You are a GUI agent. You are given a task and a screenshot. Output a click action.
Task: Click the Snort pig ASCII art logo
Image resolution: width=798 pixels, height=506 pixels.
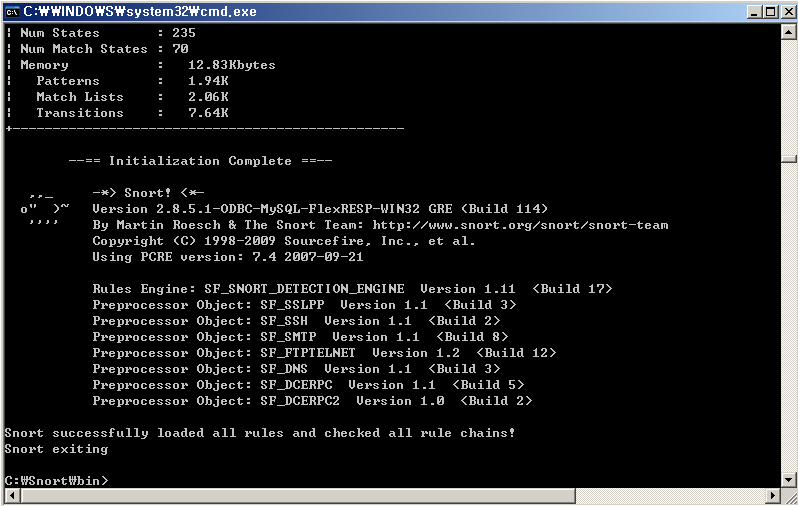click(x=44, y=209)
